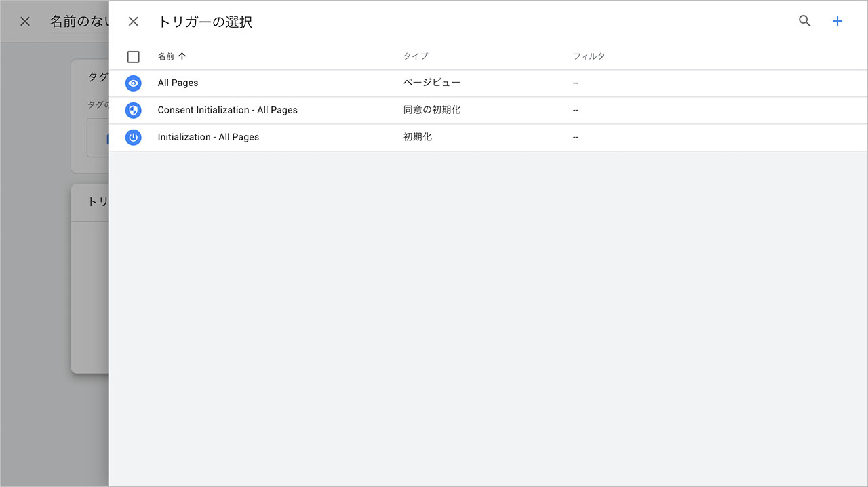868x487 pixels.
Task: Close the trigger selection dialog with the X
Action: coord(133,21)
